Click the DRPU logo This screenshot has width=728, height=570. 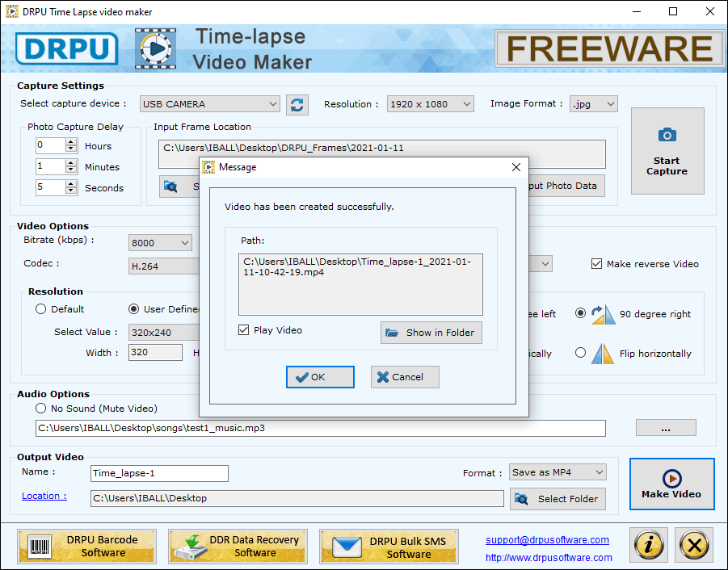point(67,48)
